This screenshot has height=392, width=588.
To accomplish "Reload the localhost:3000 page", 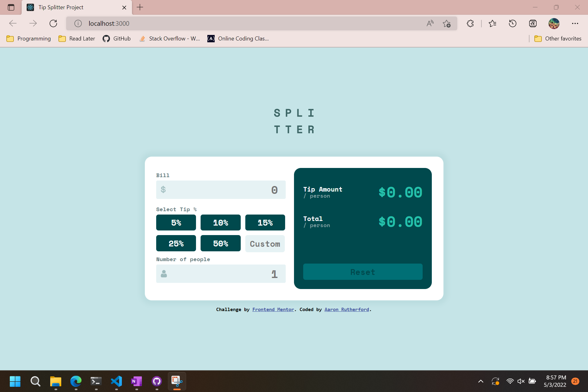I will (53, 23).
